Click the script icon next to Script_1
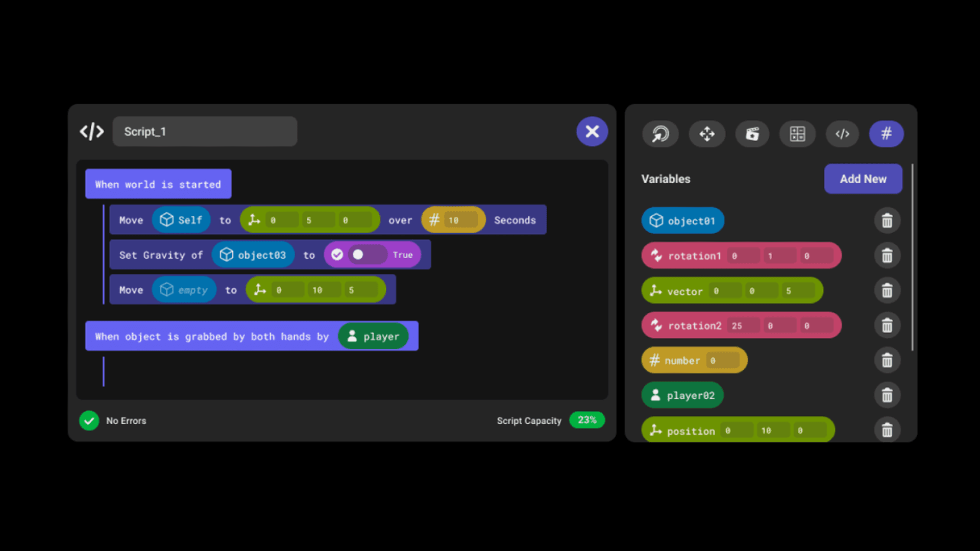This screenshot has width=980, height=551. tap(91, 131)
